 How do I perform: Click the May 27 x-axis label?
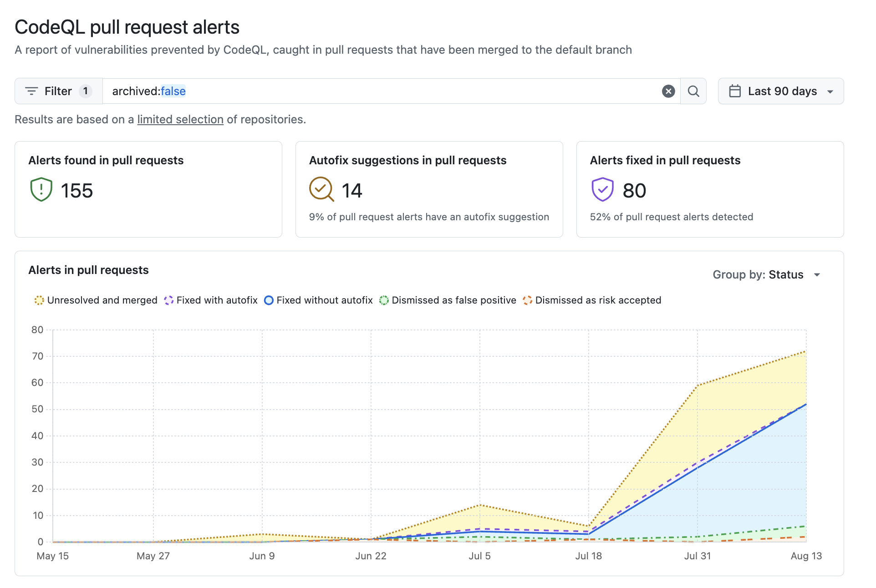153,556
